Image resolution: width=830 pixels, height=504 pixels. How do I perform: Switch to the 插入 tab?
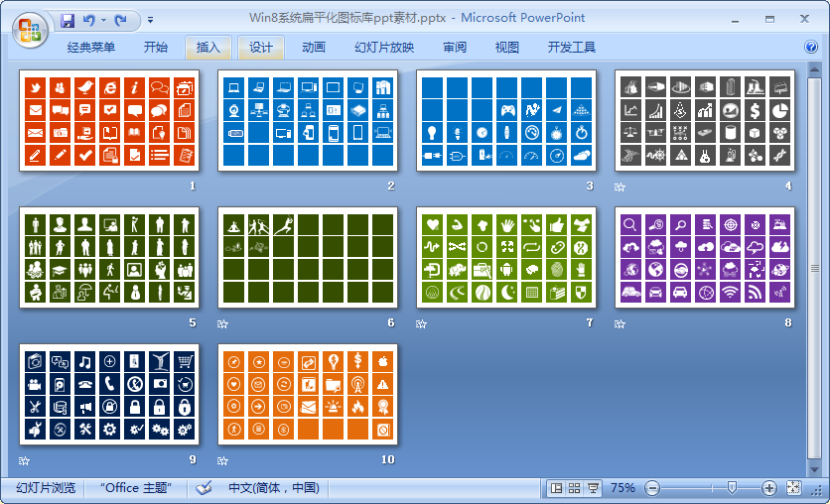208,48
